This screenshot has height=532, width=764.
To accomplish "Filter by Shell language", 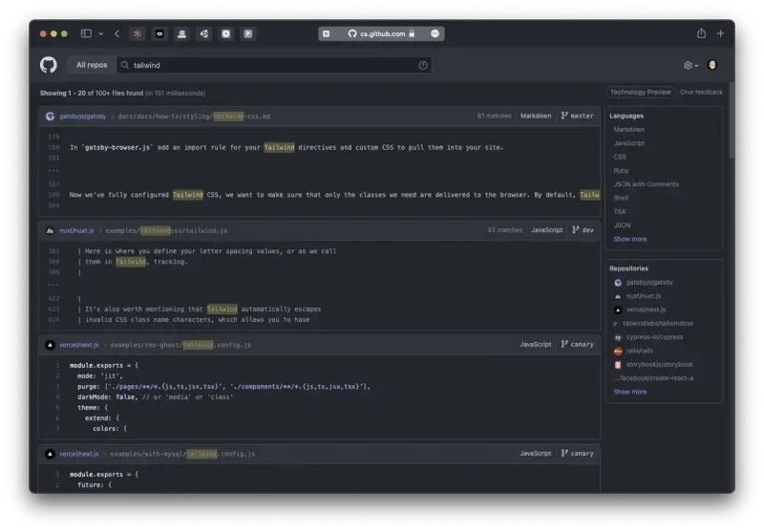I will tap(621, 198).
